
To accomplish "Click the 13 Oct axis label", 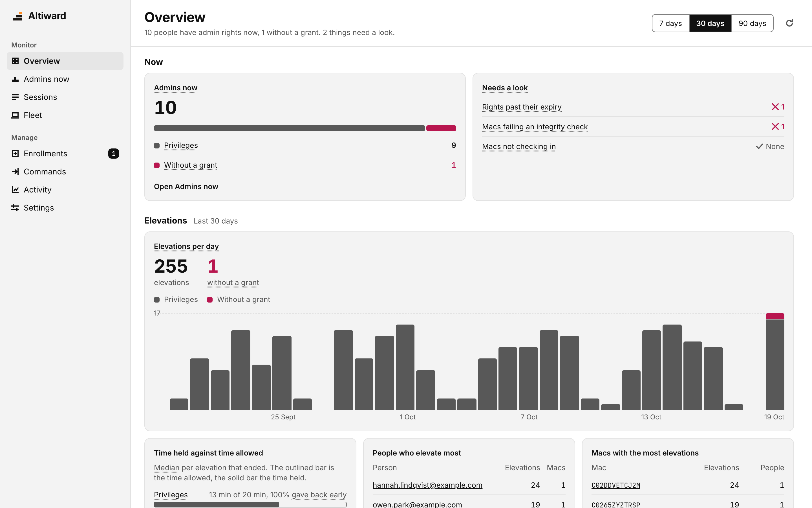I will [x=651, y=417].
